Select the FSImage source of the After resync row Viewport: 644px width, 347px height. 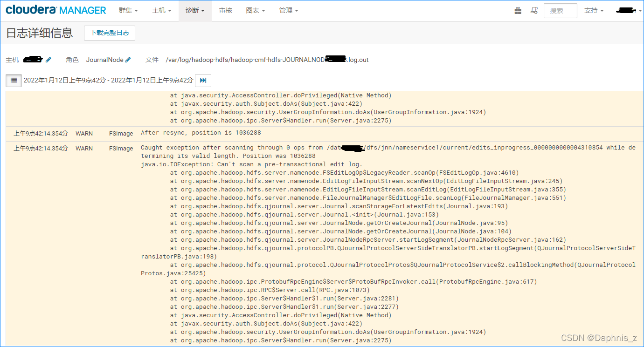[121, 133]
